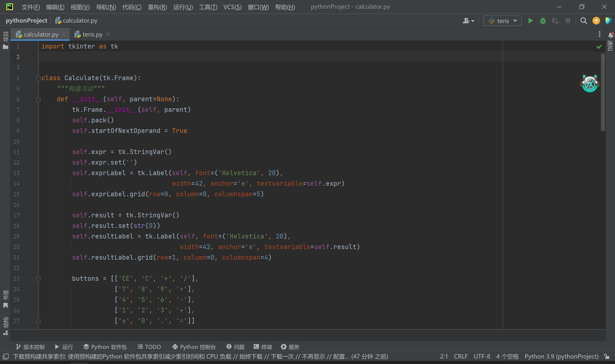Toggle read-only lock icon in status bar
This screenshot has height=364, width=615.
(607, 356)
